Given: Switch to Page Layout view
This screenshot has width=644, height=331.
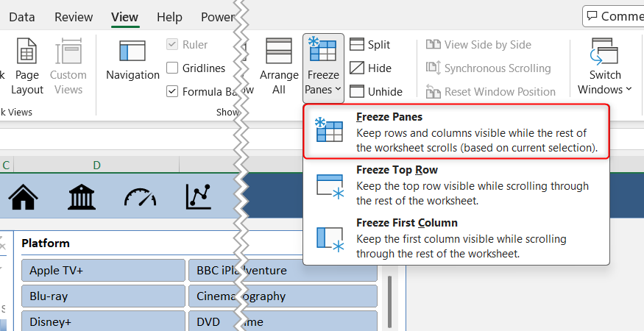Looking at the screenshot, I should [27, 66].
